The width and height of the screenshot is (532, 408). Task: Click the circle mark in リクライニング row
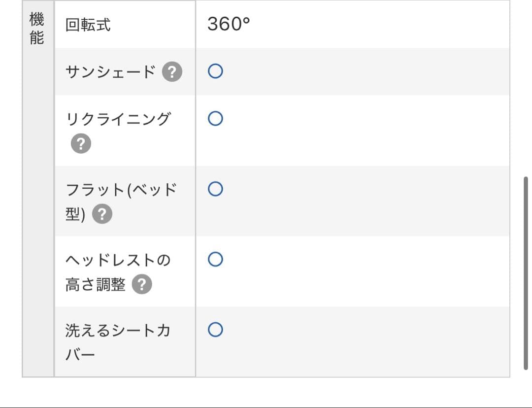pyautogui.click(x=215, y=119)
